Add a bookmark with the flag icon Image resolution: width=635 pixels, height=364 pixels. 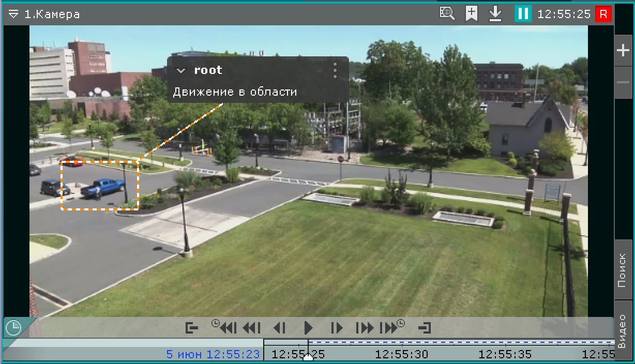pos(471,13)
